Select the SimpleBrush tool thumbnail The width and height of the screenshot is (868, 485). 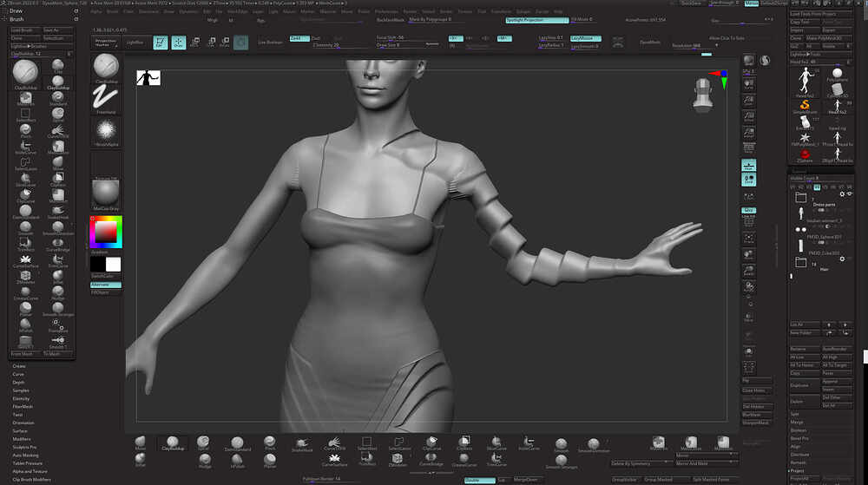point(805,106)
